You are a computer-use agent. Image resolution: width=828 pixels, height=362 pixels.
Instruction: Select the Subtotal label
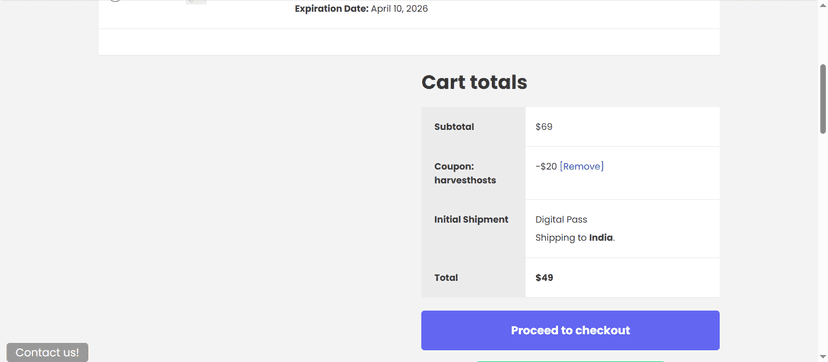(454, 127)
